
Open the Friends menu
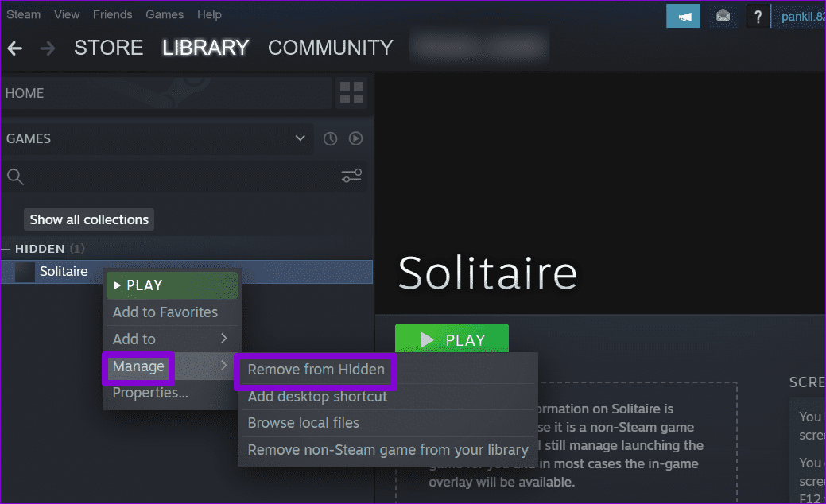112,15
